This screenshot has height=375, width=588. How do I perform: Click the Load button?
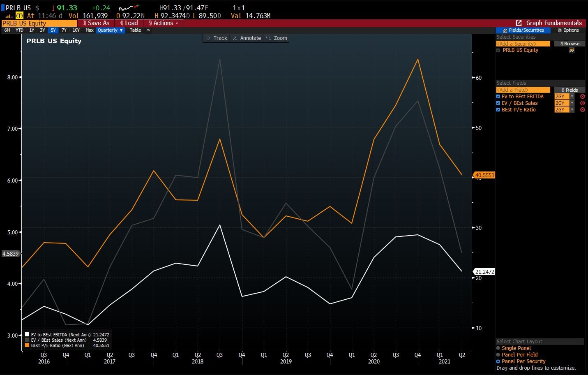pos(129,23)
